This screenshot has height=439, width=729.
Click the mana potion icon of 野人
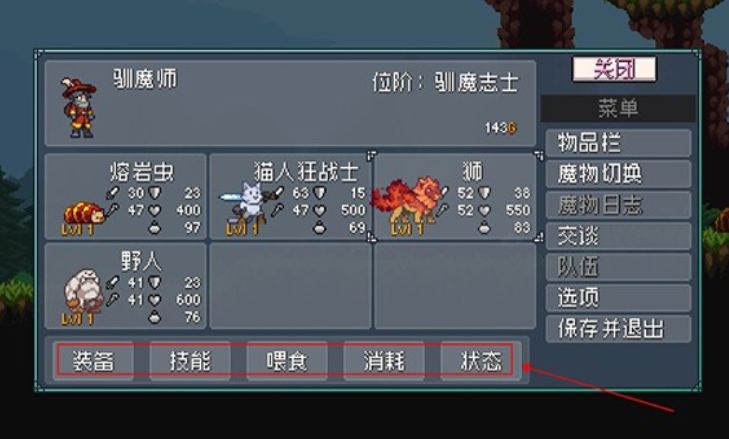coord(154,317)
